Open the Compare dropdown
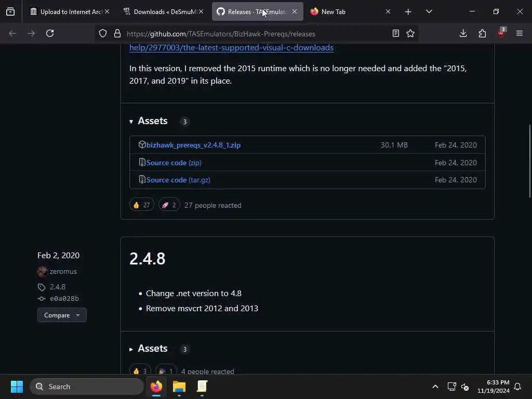The width and height of the screenshot is (532, 399). click(62, 315)
